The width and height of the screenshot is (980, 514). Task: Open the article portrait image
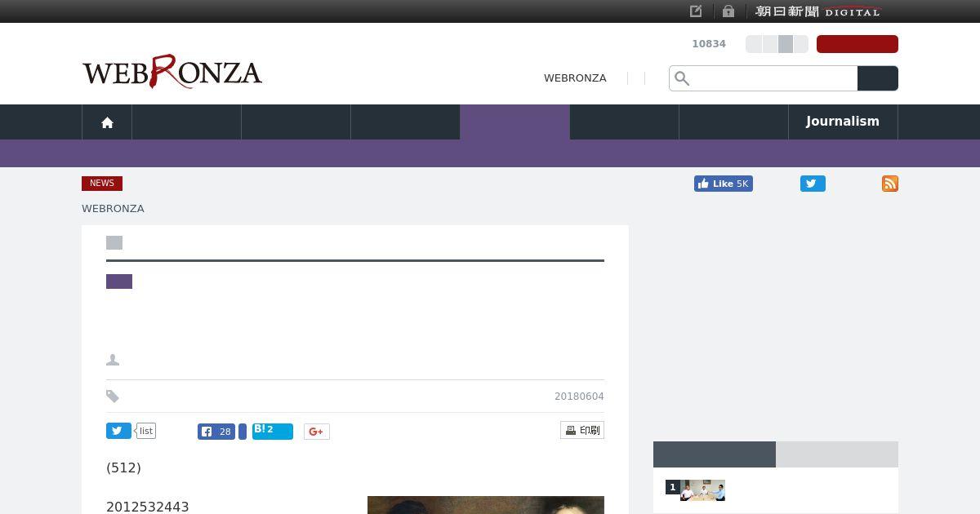pos(486,505)
